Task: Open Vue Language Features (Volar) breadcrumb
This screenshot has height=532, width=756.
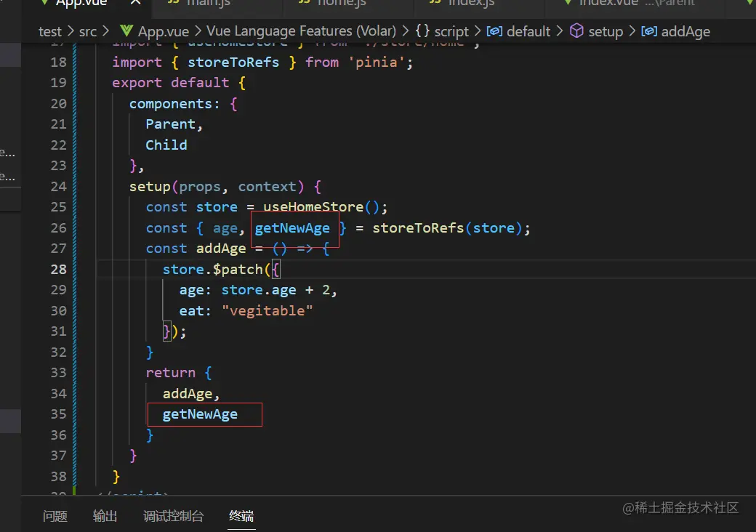Action: coord(302,31)
